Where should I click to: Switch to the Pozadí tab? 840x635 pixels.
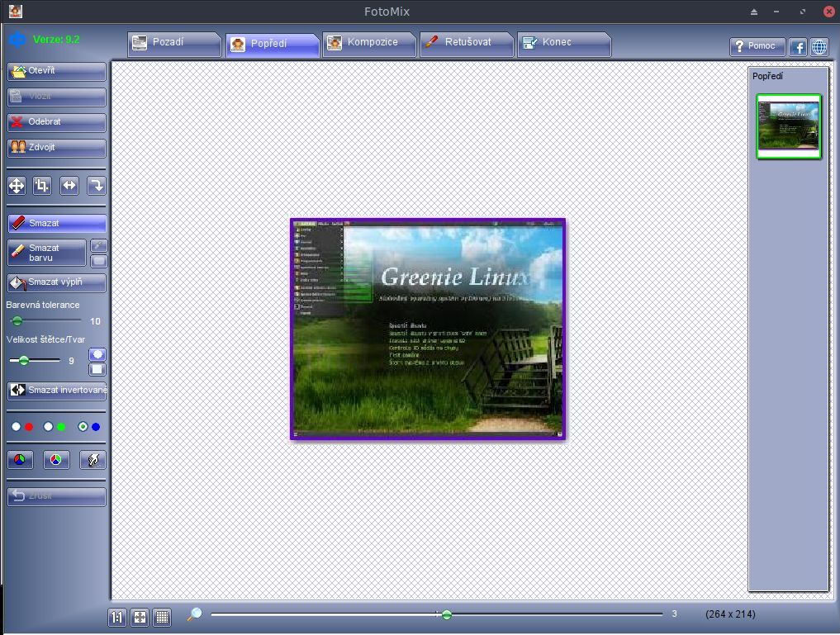pyautogui.click(x=174, y=44)
